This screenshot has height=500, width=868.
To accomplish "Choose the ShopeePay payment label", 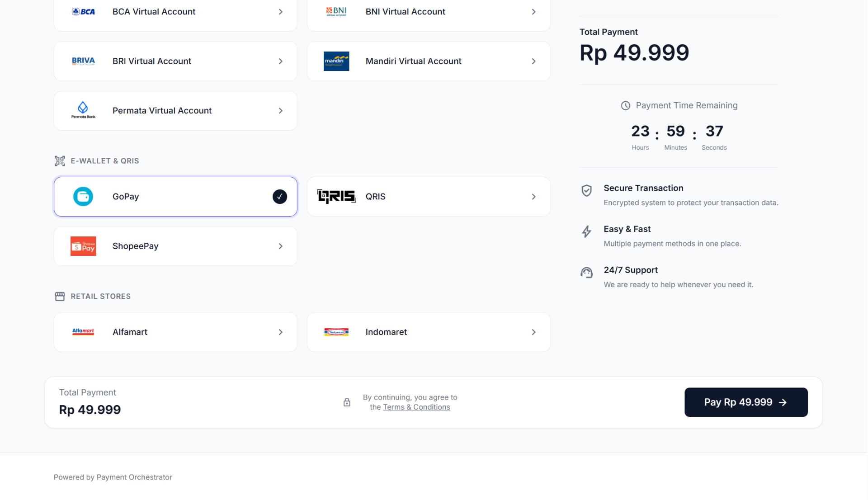I will pos(135,246).
